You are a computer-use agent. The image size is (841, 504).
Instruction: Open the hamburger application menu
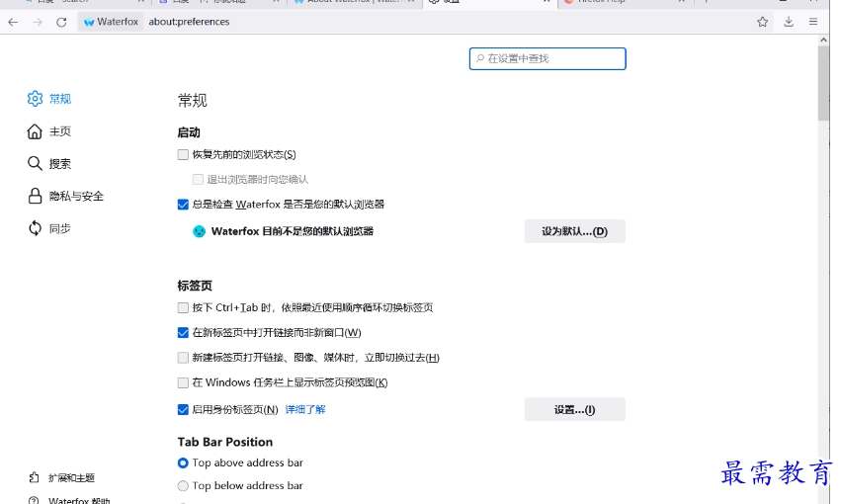(813, 22)
